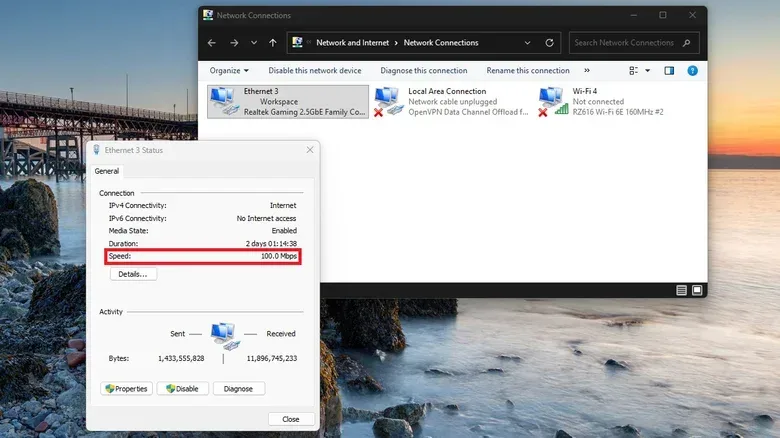Click Rename this connection
The width and height of the screenshot is (780, 438).
point(528,71)
